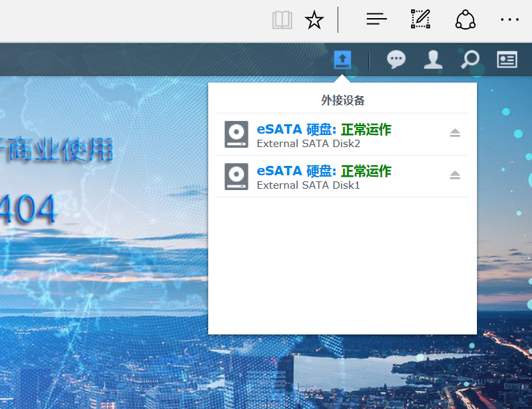This screenshot has width=532, height=409.
Task: Open the Make a Web Note tool
Action: tap(420, 19)
